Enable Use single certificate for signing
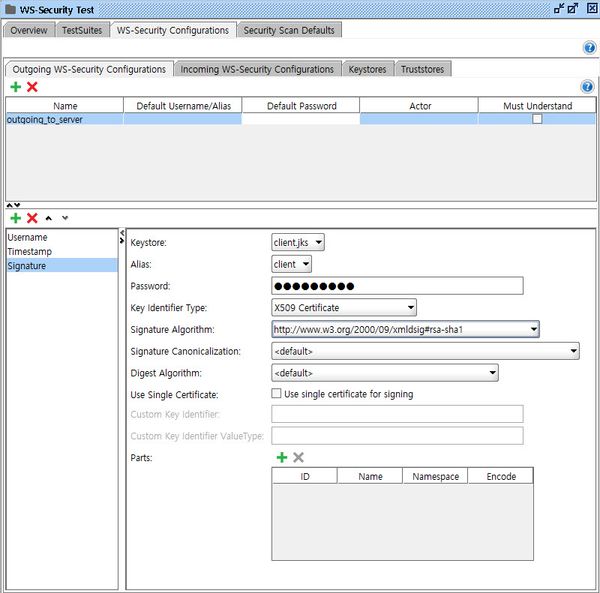600x593 pixels. tap(276, 393)
